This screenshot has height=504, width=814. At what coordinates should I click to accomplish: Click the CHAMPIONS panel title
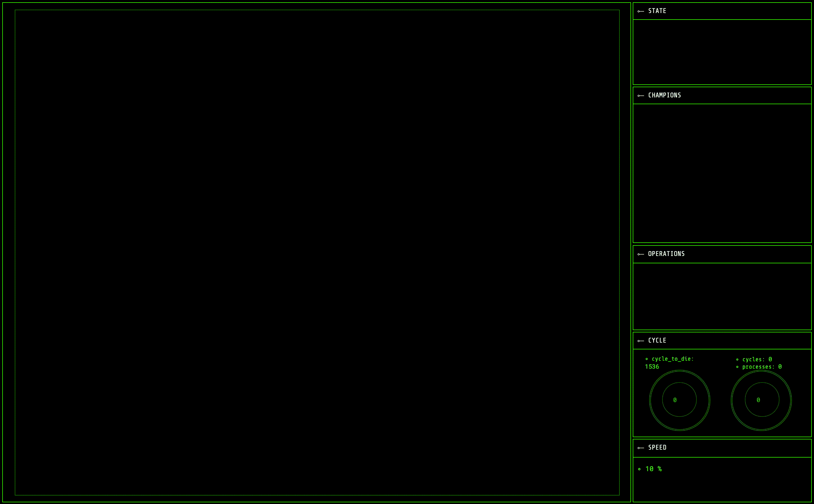point(664,95)
